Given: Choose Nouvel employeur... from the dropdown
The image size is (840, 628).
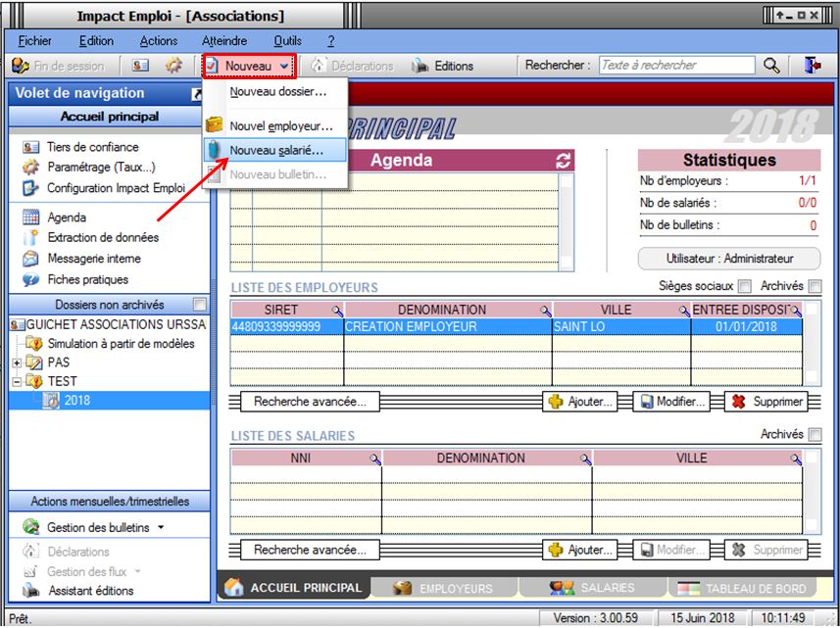Looking at the screenshot, I should tap(276, 126).
